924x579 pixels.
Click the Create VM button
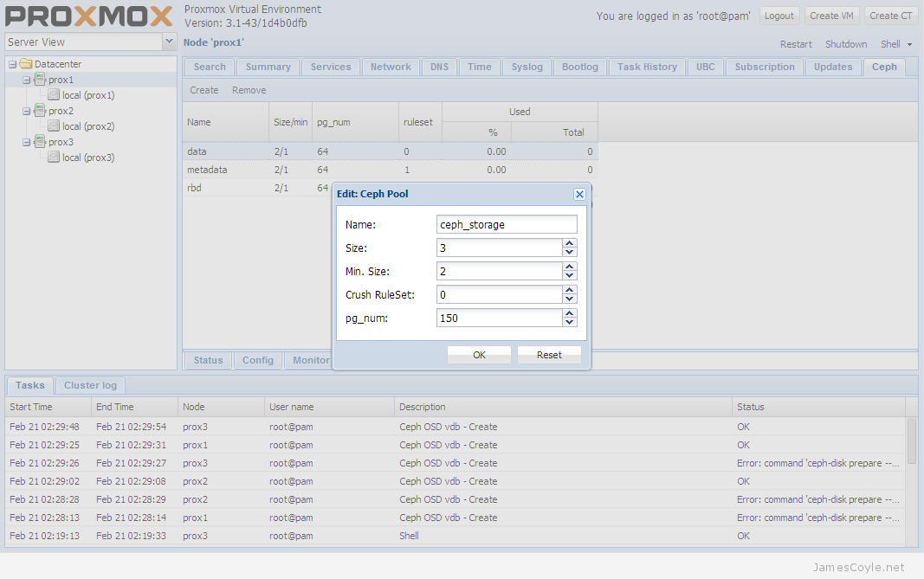(831, 16)
